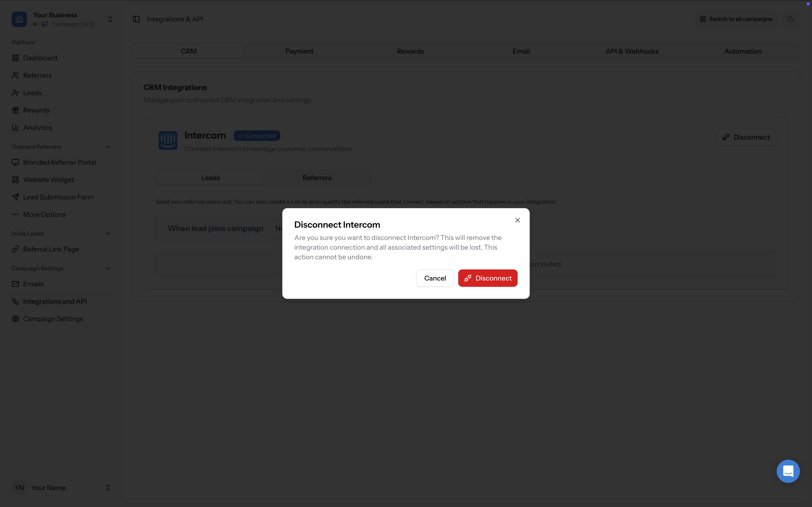The width and height of the screenshot is (812, 507).
Task: Open Leads using its sidebar icon
Action: point(15,92)
